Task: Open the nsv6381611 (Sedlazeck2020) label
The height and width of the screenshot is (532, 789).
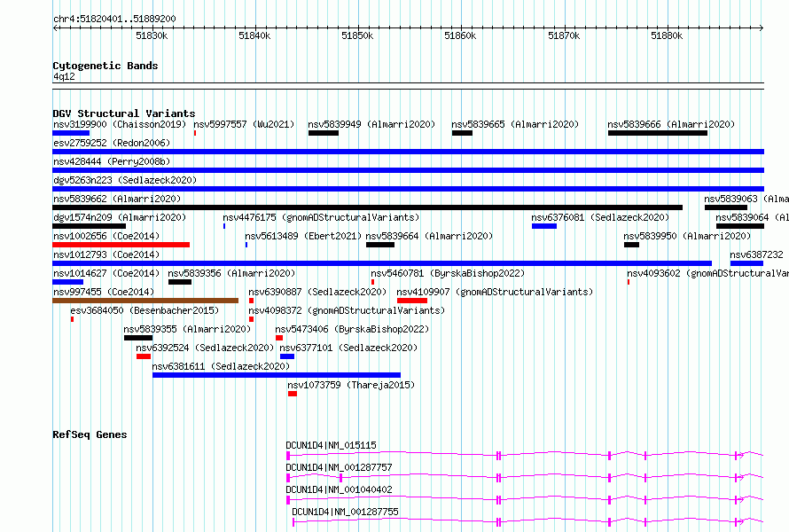Action: (x=221, y=366)
